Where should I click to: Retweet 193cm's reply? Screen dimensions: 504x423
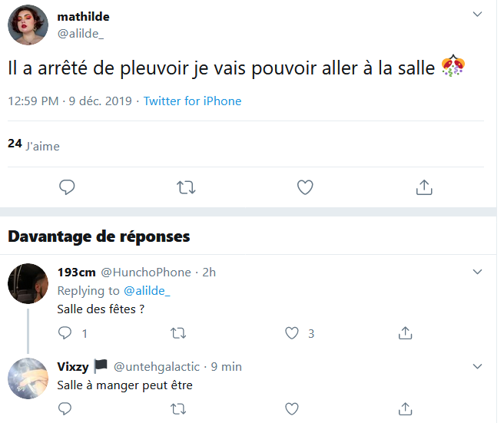[178, 333]
